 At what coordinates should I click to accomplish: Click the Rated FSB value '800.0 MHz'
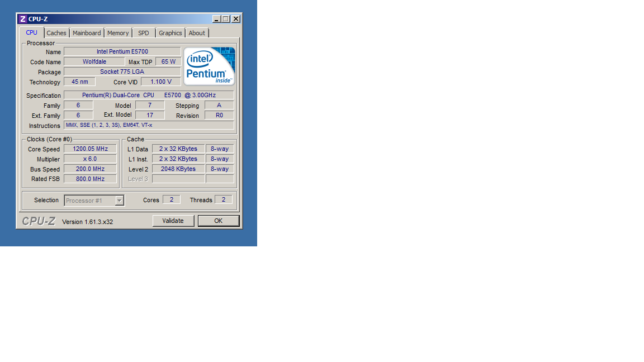pos(91,179)
